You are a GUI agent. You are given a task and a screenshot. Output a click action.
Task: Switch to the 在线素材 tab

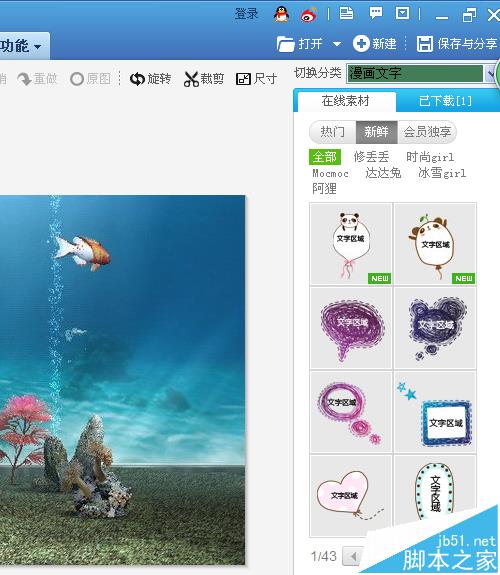(346, 101)
